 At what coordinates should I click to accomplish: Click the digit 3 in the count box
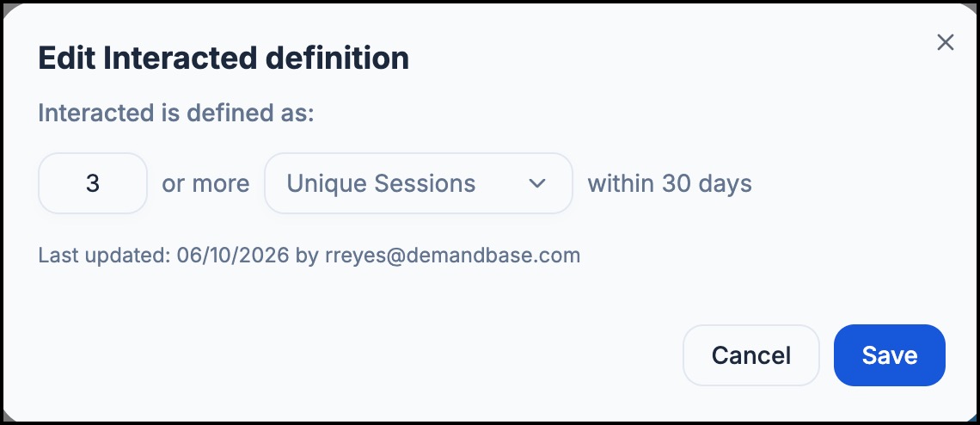[x=93, y=183]
